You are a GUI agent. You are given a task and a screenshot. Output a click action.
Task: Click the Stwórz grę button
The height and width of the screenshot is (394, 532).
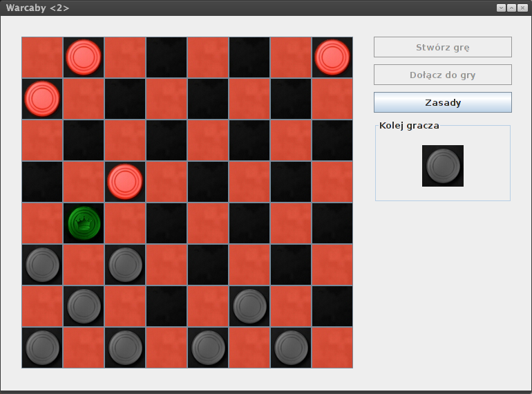tap(443, 47)
